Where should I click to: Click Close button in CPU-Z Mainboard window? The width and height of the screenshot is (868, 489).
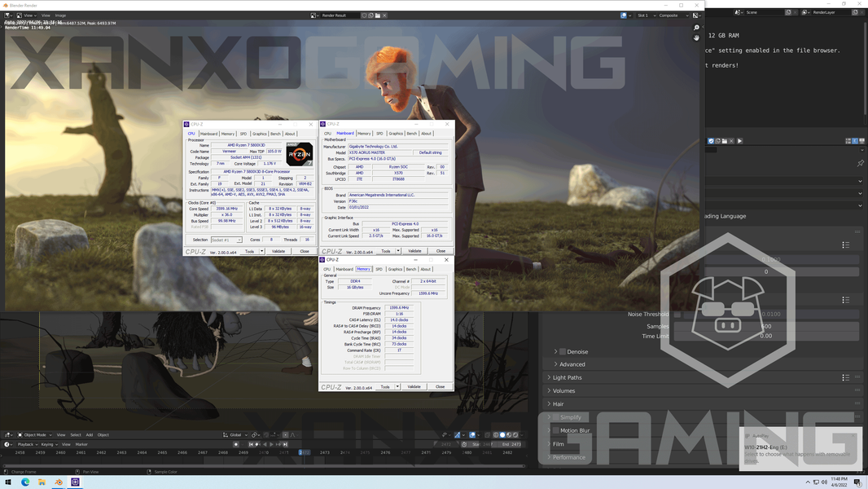(440, 251)
